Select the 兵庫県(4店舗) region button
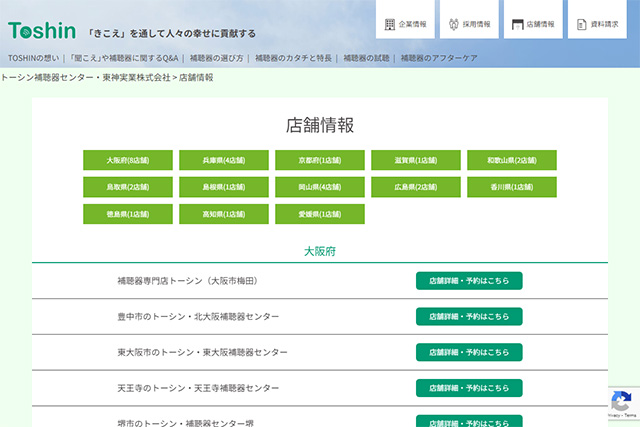The height and width of the screenshot is (427, 640). (224, 160)
